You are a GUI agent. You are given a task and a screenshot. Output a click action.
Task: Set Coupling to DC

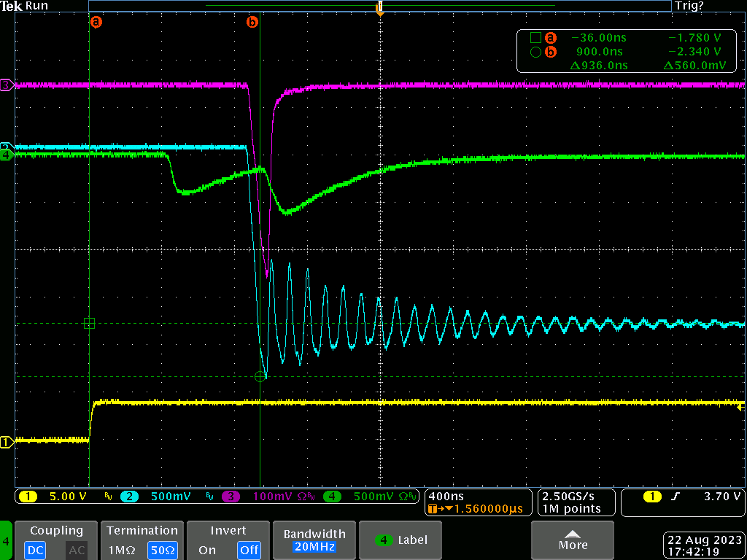[36, 550]
